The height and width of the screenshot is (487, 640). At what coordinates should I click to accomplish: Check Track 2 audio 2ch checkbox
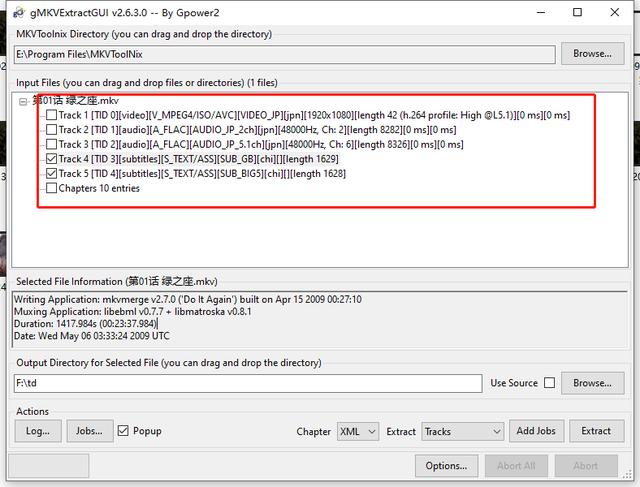[51, 130]
